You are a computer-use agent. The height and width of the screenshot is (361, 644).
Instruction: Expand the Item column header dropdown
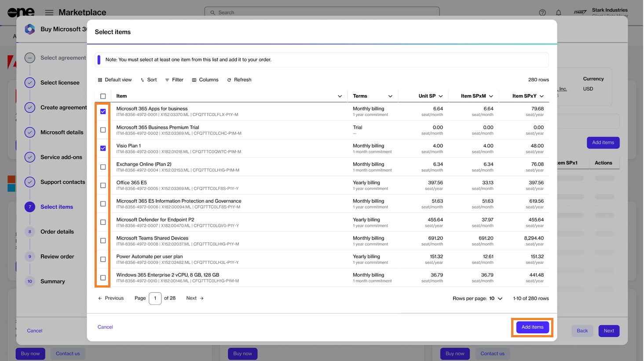(340, 96)
